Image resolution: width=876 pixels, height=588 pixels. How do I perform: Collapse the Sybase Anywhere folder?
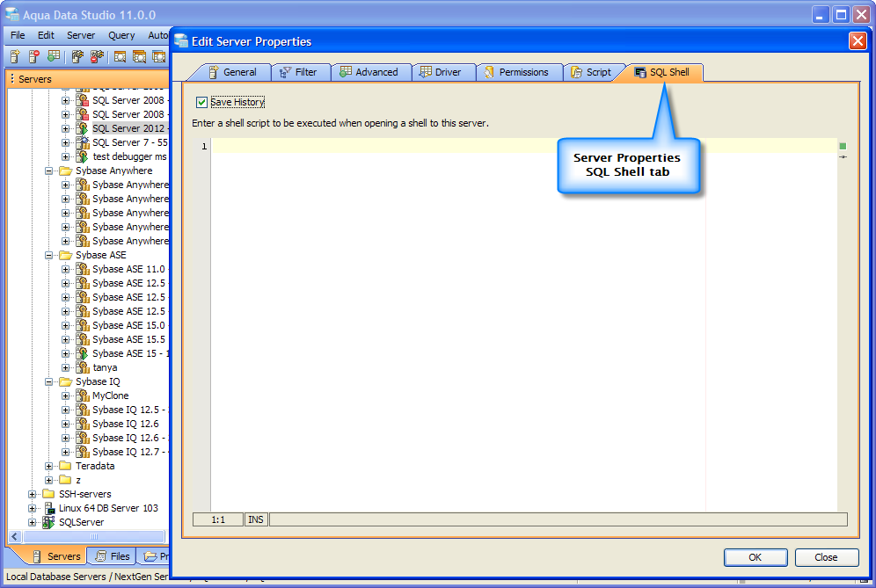[x=49, y=171]
